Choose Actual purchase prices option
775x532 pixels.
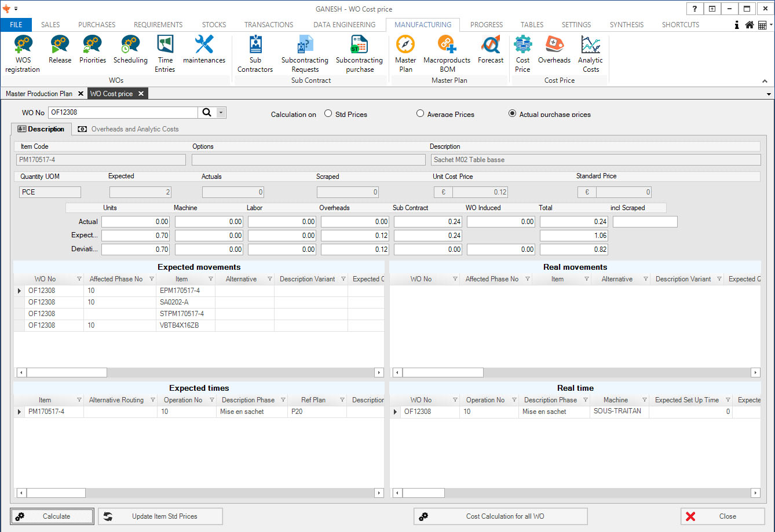[x=512, y=114]
